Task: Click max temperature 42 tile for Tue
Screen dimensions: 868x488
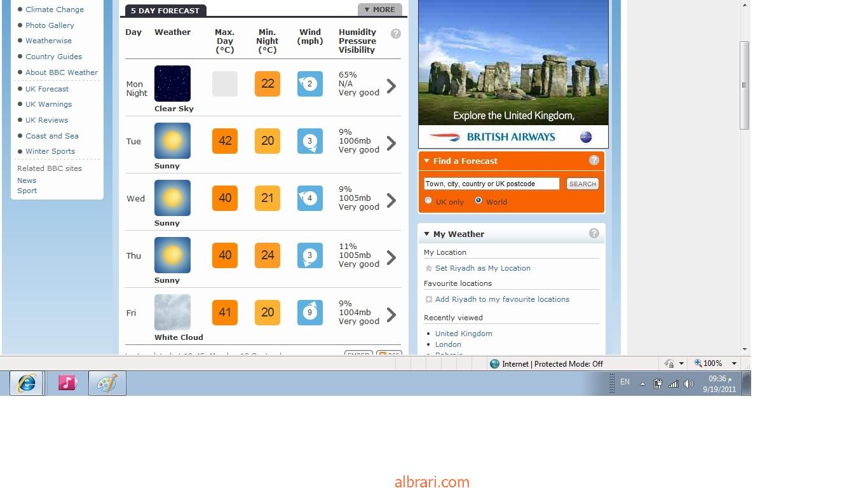Action: [x=225, y=141]
